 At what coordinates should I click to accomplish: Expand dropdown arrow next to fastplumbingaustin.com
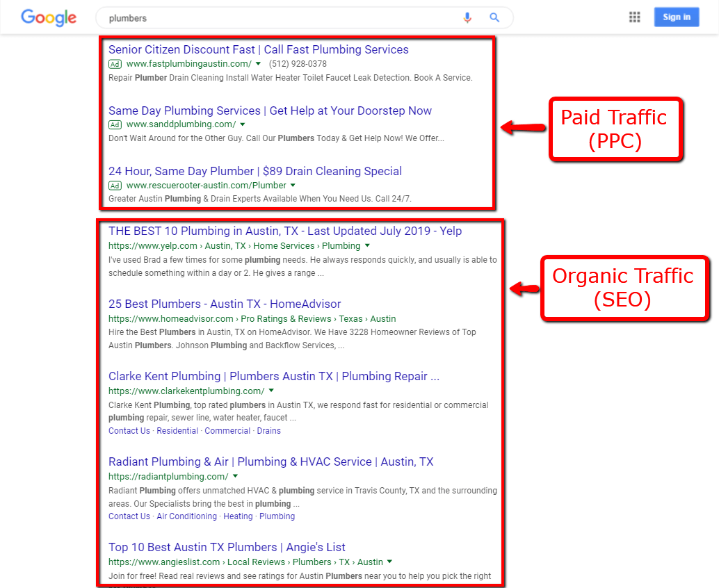258,64
